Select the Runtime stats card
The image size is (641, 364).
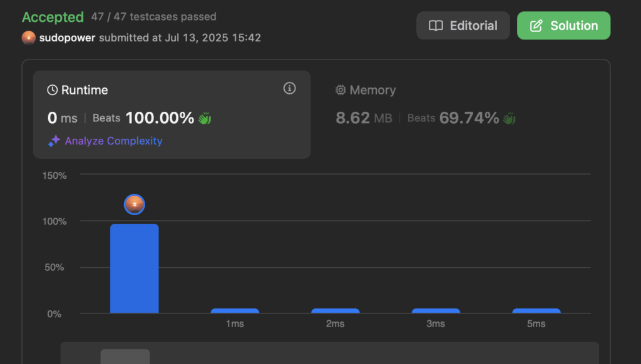tap(172, 114)
